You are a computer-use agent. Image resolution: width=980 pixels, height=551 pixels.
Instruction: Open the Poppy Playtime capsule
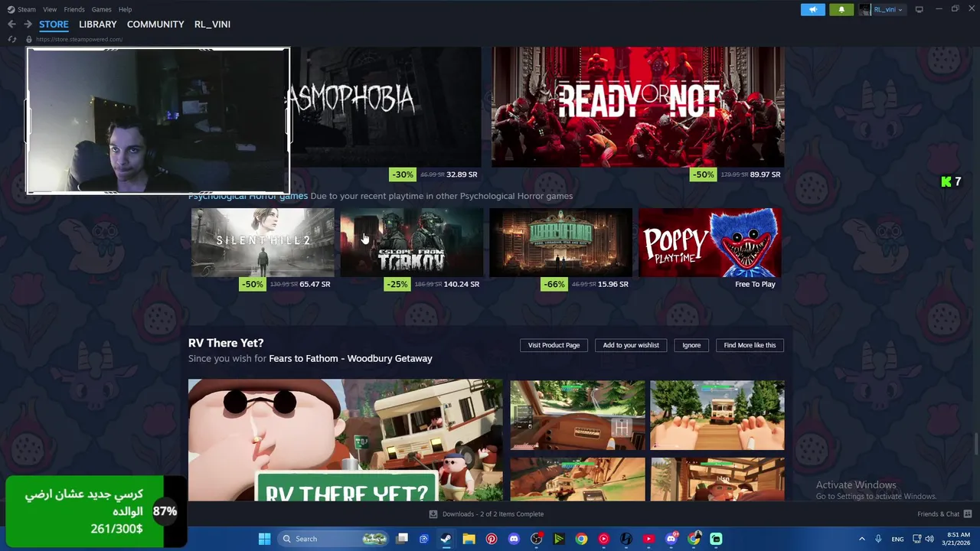coord(710,242)
